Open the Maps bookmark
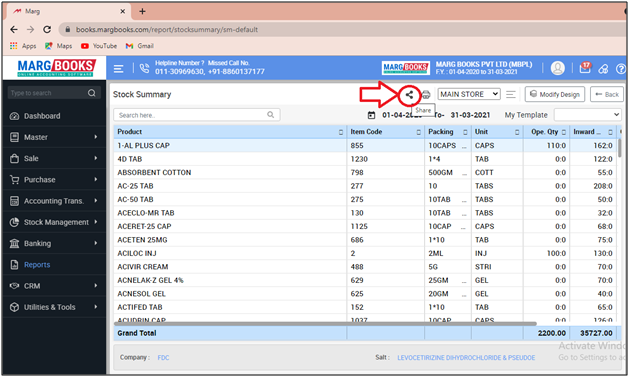 pos(59,46)
